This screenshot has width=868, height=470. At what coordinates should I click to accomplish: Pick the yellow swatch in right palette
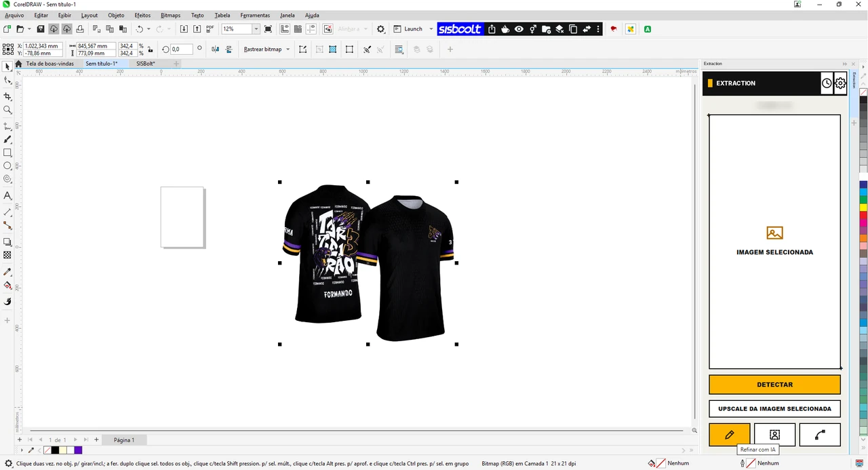click(x=863, y=207)
